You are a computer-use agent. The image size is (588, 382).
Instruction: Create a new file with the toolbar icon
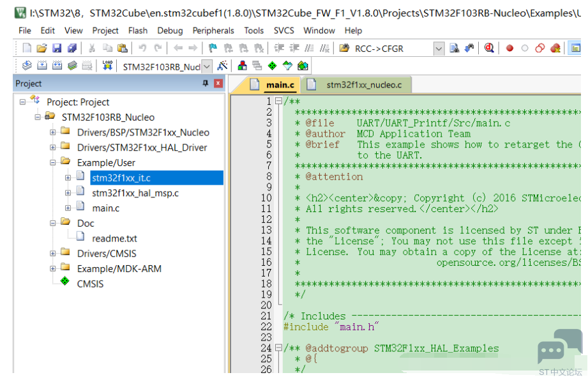(27, 48)
